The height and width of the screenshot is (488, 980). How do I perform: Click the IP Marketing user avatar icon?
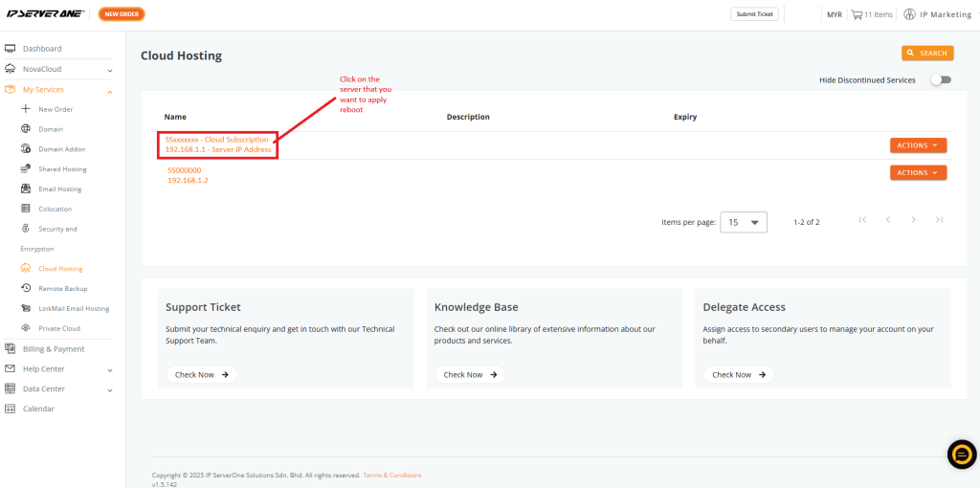coord(909,14)
